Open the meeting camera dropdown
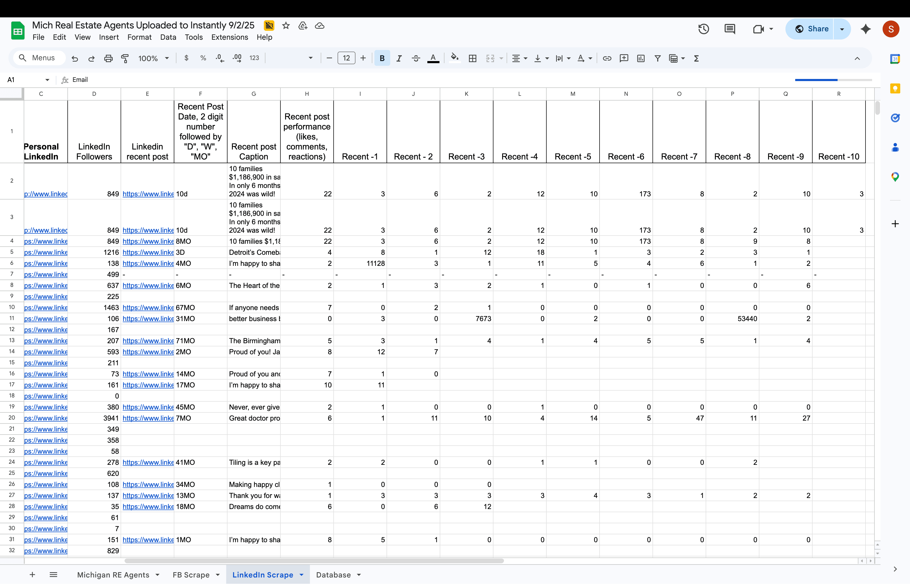 [x=771, y=29]
